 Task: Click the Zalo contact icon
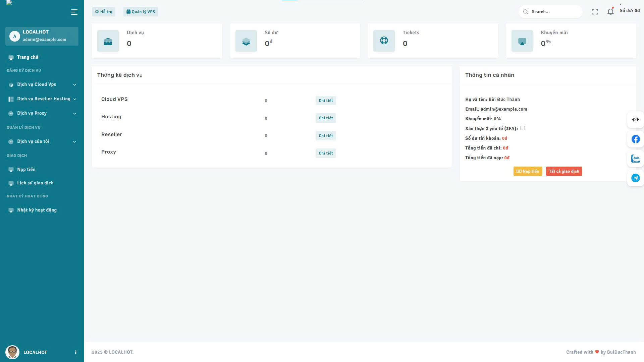click(636, 159)
